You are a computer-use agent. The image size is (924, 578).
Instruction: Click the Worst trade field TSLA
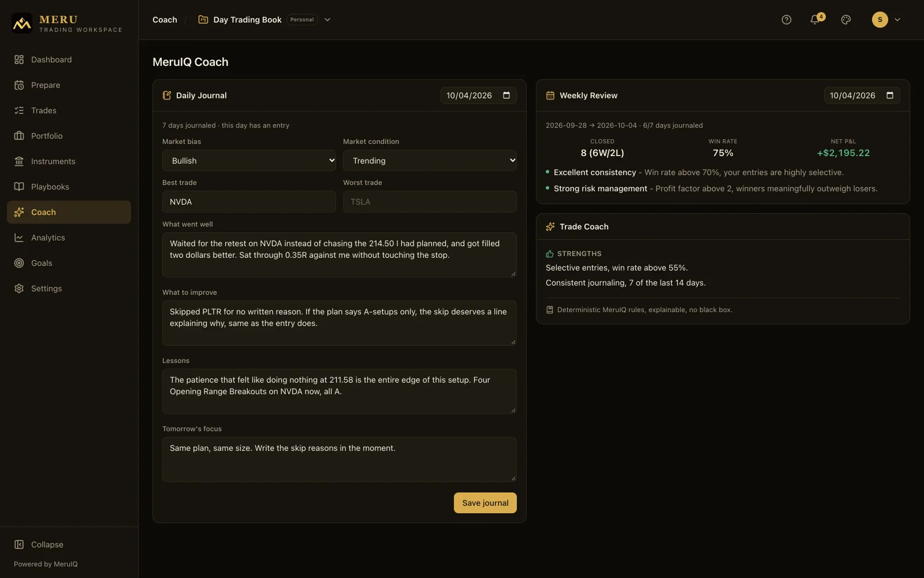coord(430,202)
